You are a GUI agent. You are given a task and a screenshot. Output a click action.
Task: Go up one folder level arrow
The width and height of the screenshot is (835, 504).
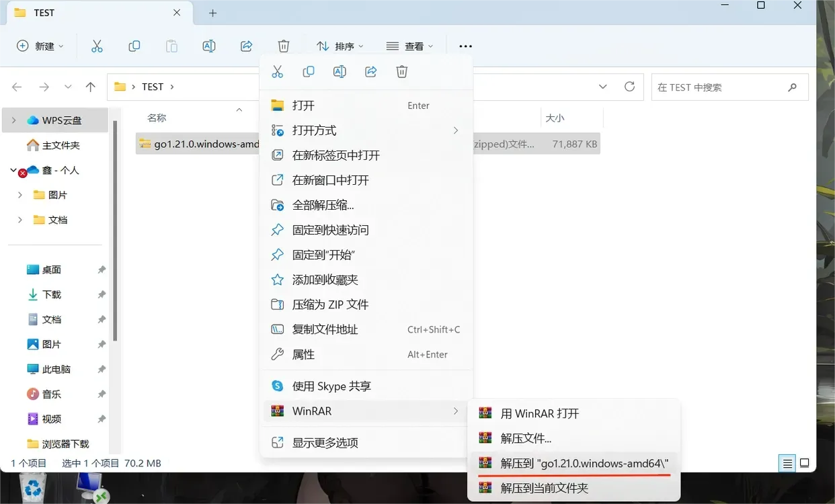click(x=91, y=87)
